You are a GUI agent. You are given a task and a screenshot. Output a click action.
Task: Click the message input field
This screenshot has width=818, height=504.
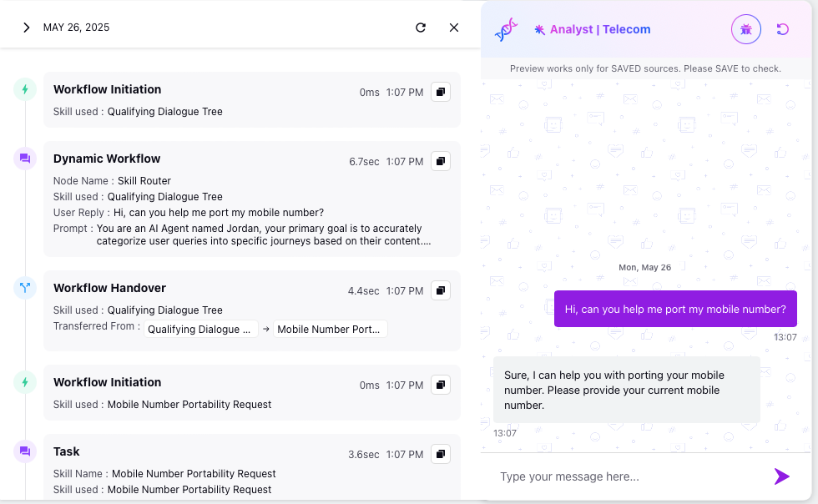coord(631,476)
